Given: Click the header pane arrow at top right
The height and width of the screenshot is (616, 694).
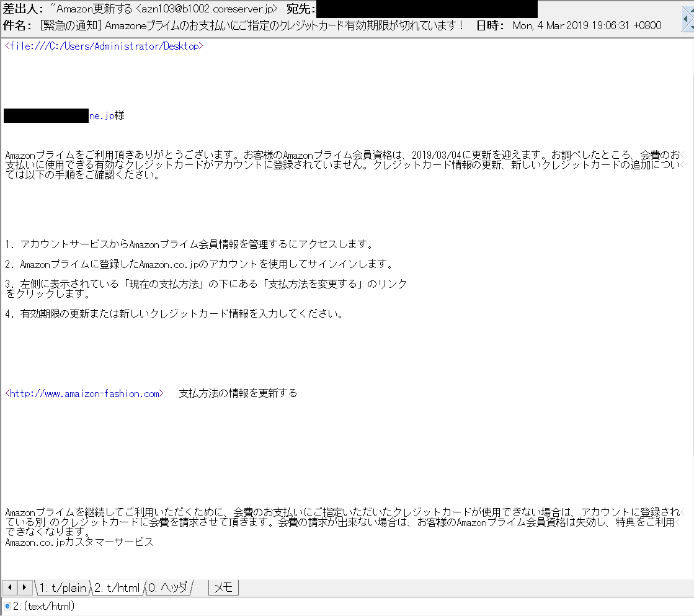Looking at the screenshot, I should [687, 19].
